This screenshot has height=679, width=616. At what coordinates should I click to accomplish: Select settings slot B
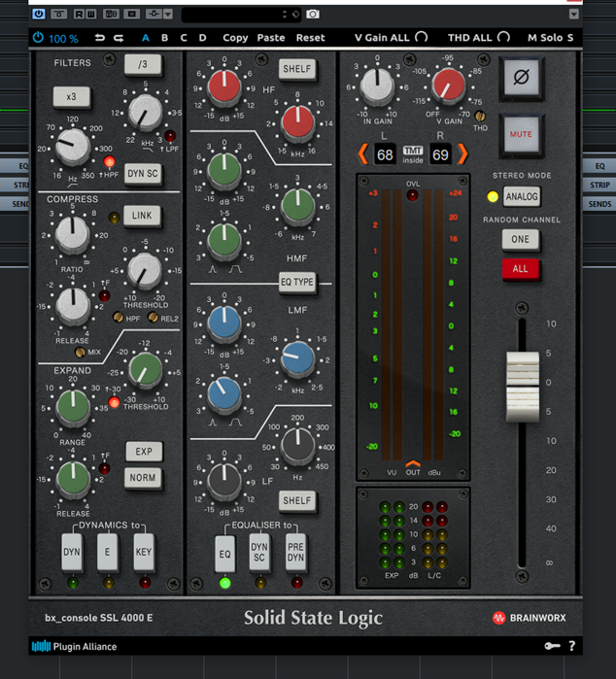(165, 38)
